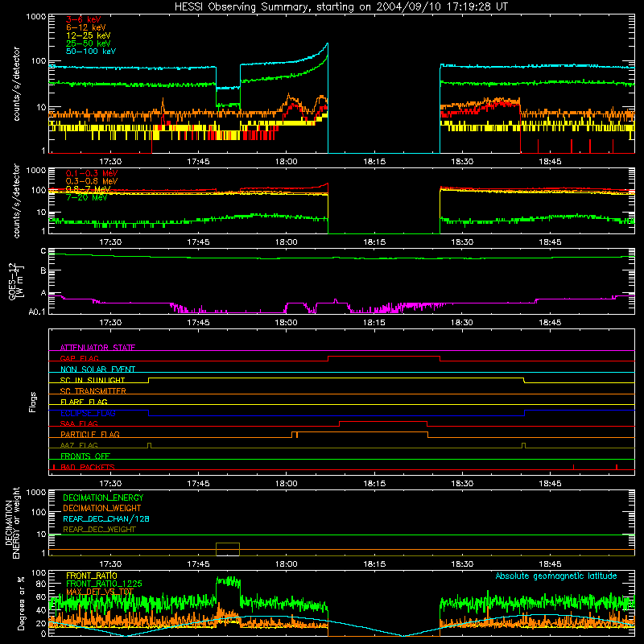Click the ATTENUATOR_STATE flag label
The height and width of the screenshot is (644, 644).
(x=97, y=348)
